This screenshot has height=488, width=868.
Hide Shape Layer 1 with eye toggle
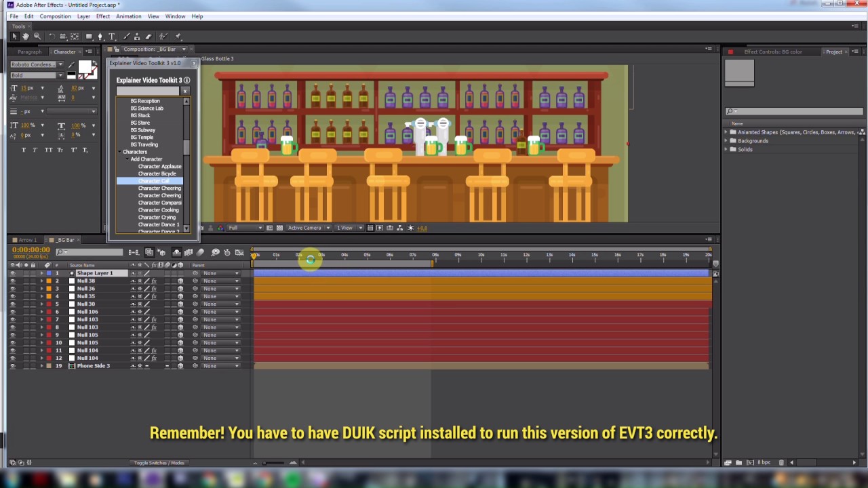(12, 273)
